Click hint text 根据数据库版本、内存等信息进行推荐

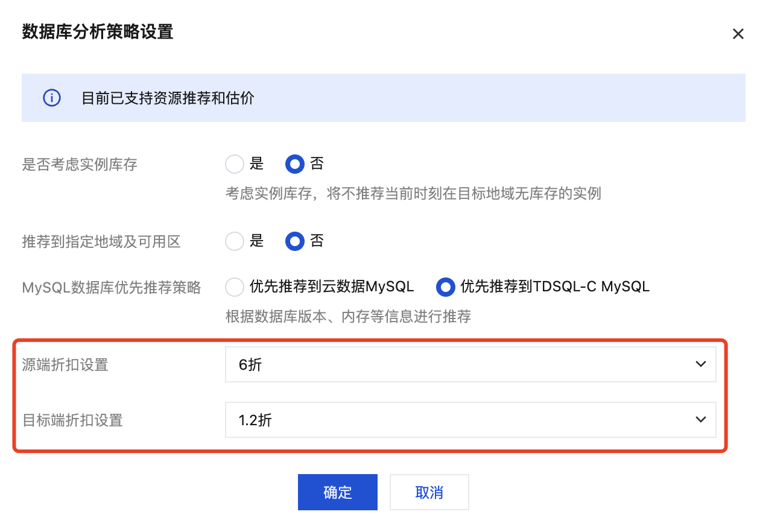[348, 317]
